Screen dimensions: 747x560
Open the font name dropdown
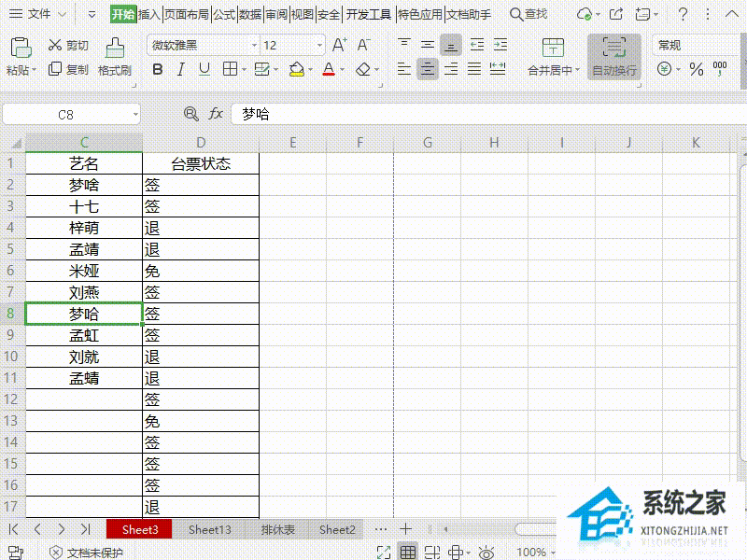[x=254, y=46]
